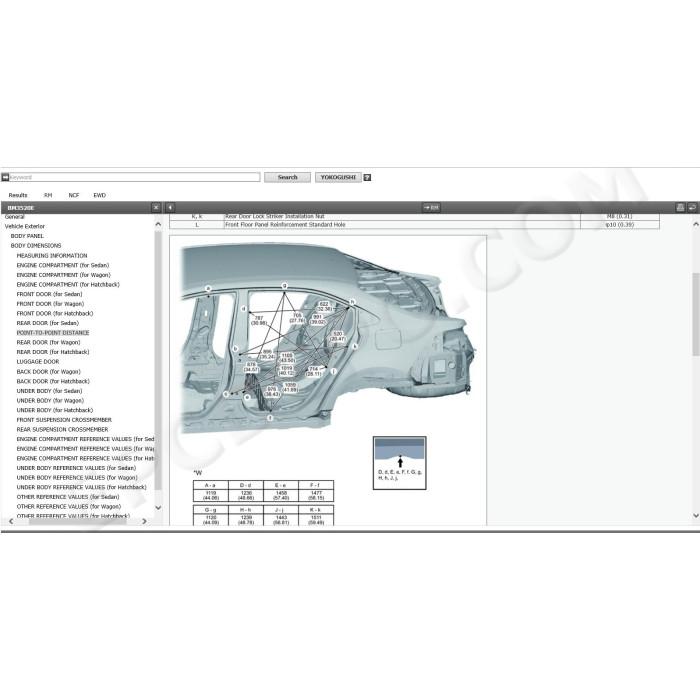The height and width of the screenshot is (700, 700).
Task: Open ENGINE COMPARTMENT (for Hatchback)
Action: pos(68,284)
